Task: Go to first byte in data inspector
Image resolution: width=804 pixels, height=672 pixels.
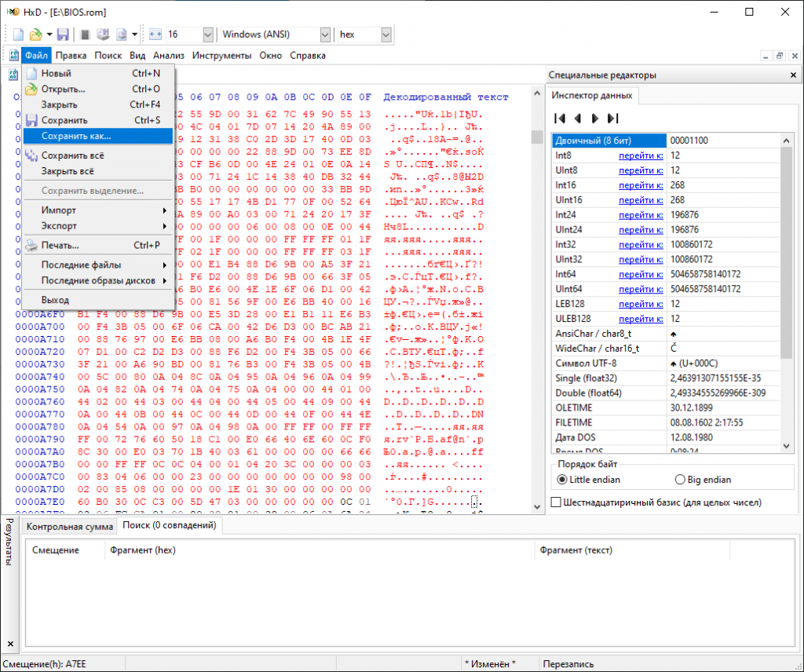Action: [560, 119]
